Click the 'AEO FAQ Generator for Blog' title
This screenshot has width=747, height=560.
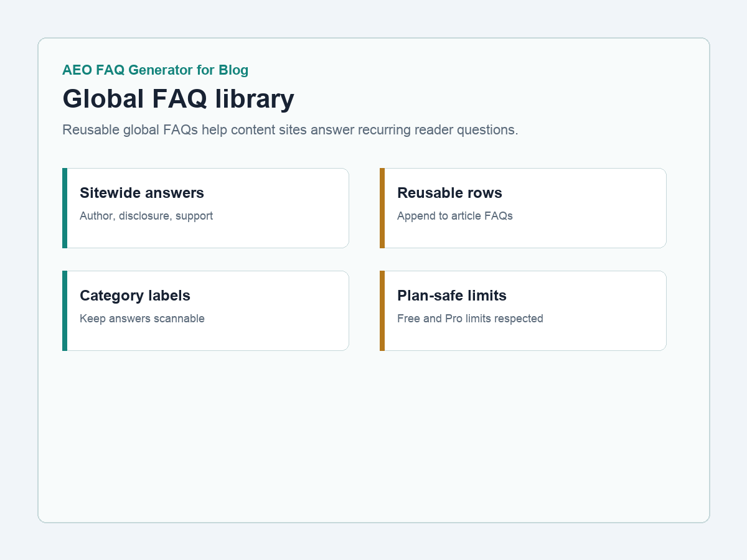click(x=156, y=70)
